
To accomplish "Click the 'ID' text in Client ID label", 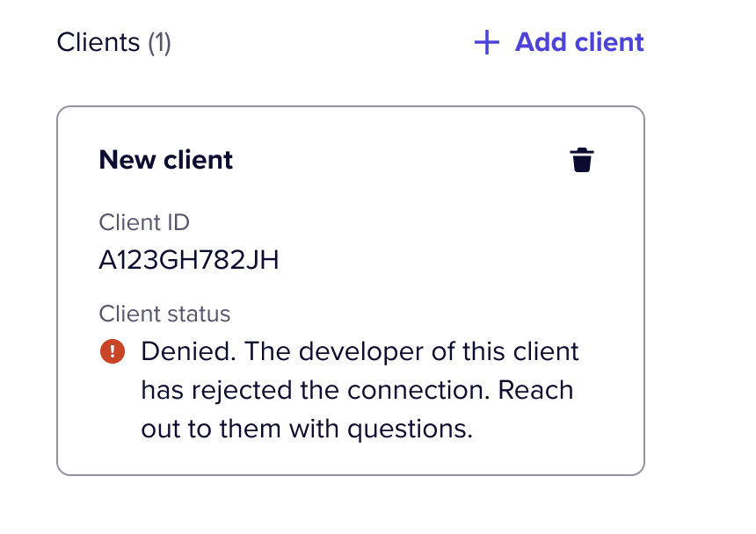I will (x=178, y=222).
